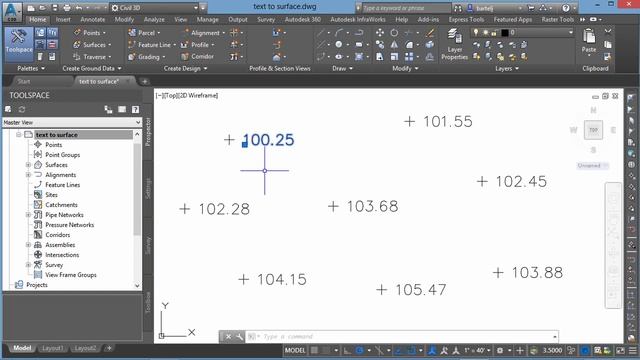Click the Undo arrow icon
This screenshot has width=640, height=360.
pos(79,8)
